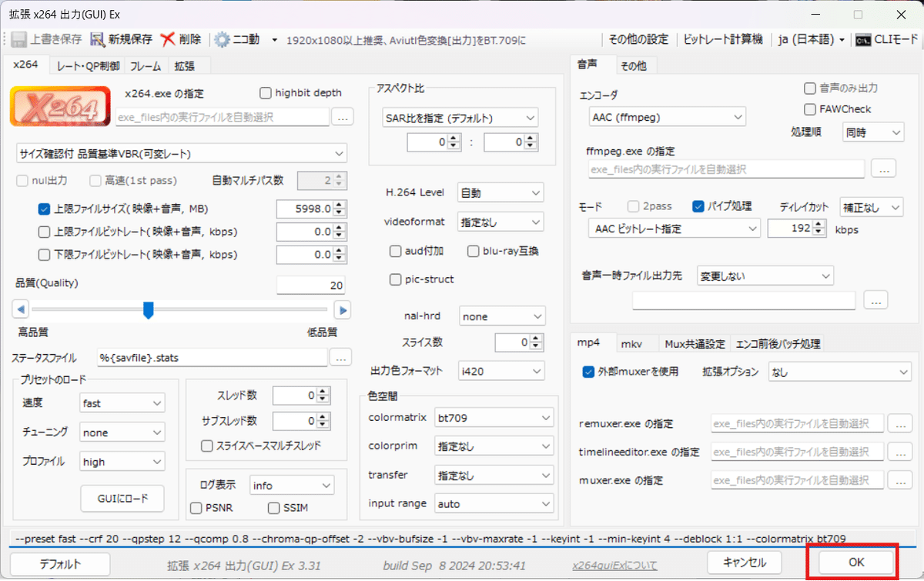Click the 上書き保存 save icon
This screenshot has width=924, height=581.
(x=18, y=39)
